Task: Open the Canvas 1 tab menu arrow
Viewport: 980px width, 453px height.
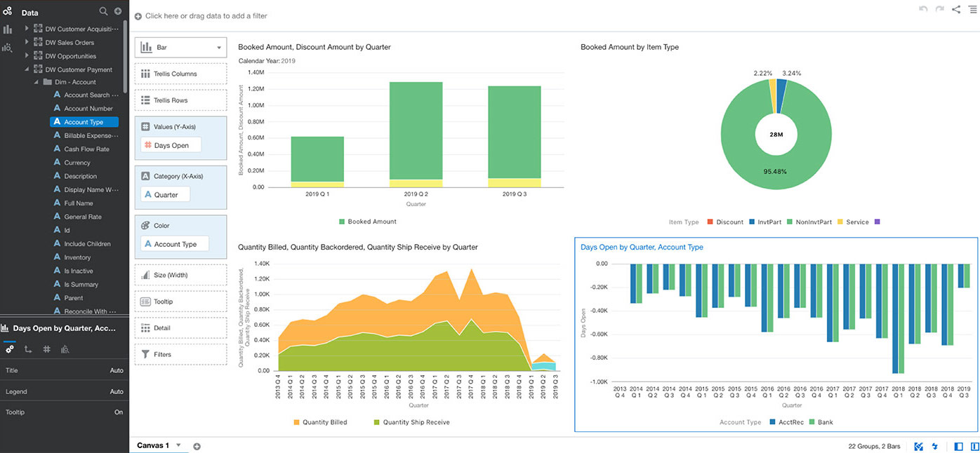Action: coord(178,445)
